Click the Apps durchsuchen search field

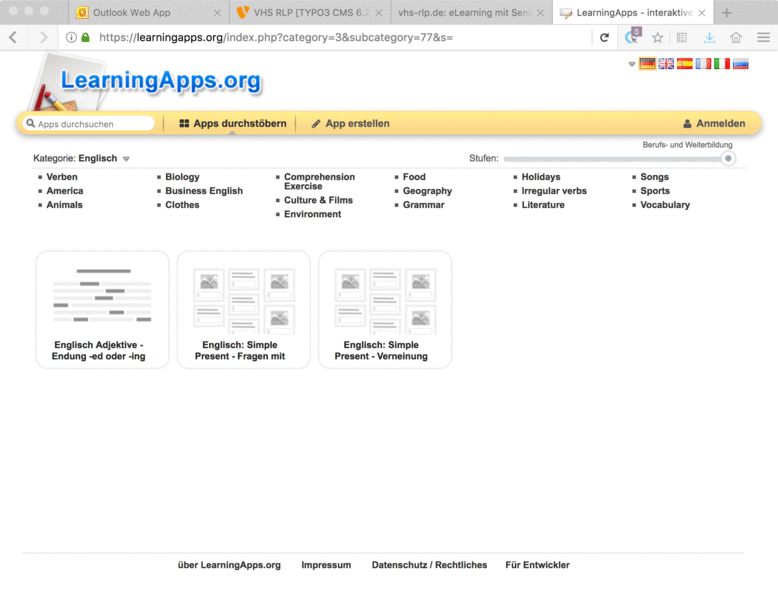(89, 124)
